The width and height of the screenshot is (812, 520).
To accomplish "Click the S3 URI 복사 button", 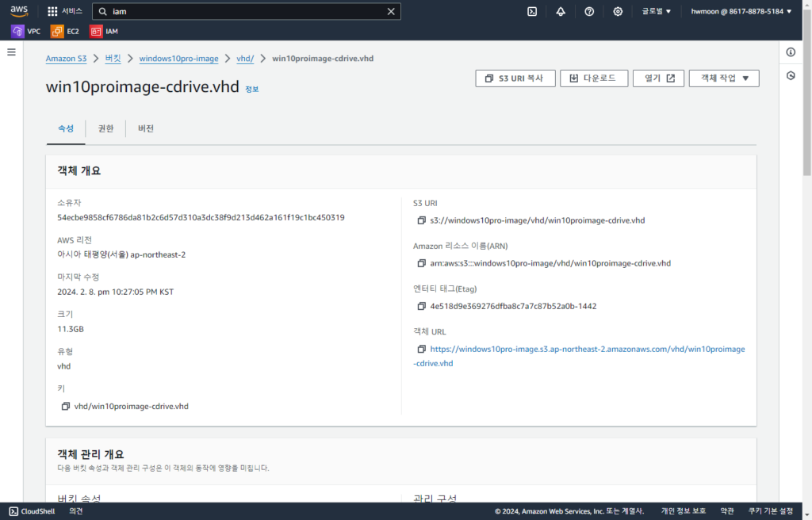I will 515,78.
